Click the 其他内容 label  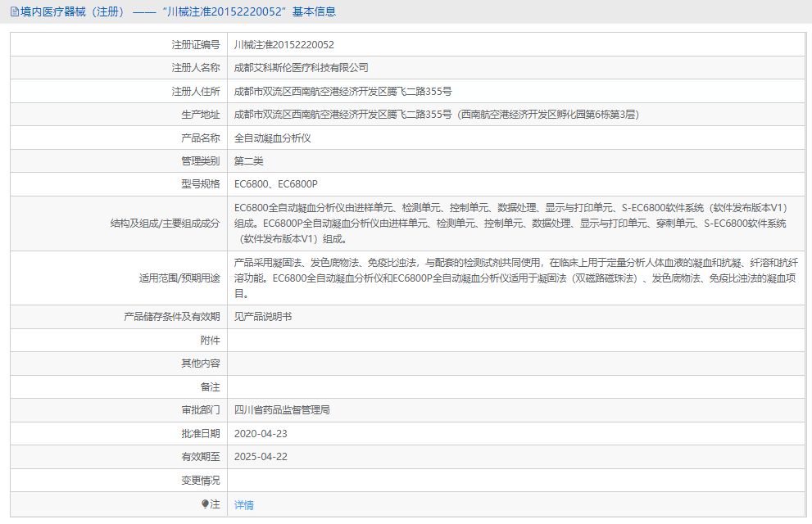tap(201, 364)
